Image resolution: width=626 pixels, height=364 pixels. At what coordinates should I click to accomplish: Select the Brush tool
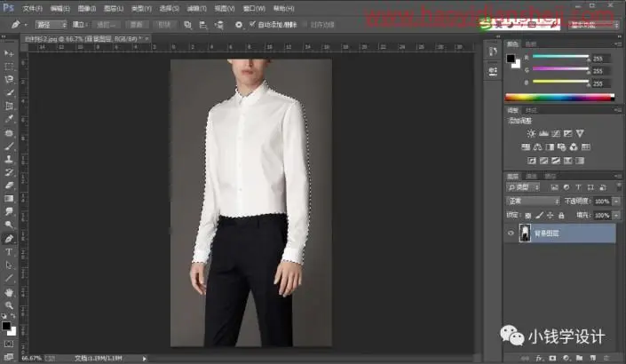(x=9, y=146)
